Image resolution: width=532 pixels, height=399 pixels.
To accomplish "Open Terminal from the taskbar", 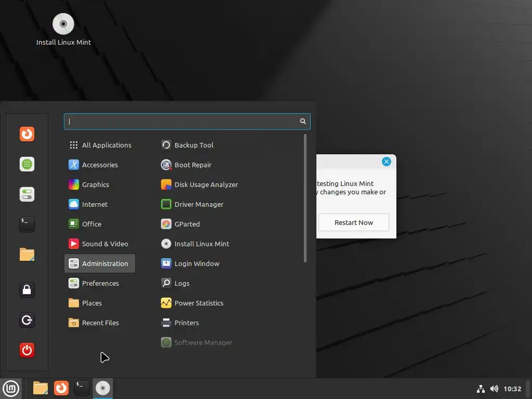I will click(x=82, y=388).
